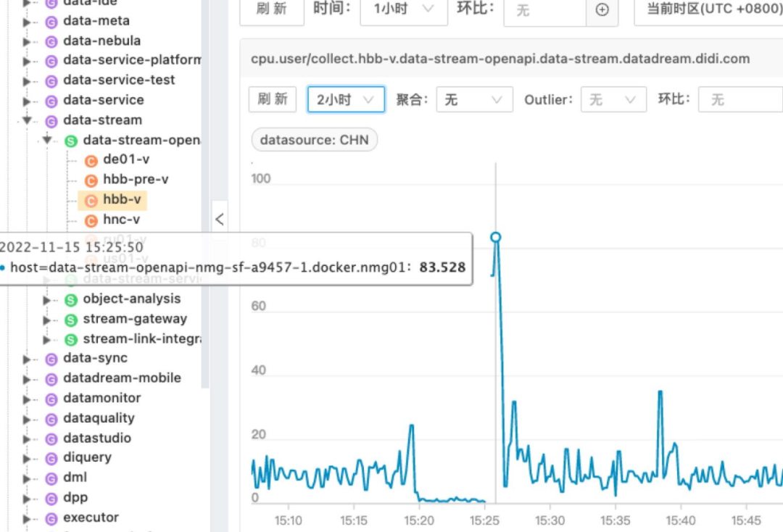Click the cpu.user/collect.hbb-v chart title text
783x532 pixels.
500,59
